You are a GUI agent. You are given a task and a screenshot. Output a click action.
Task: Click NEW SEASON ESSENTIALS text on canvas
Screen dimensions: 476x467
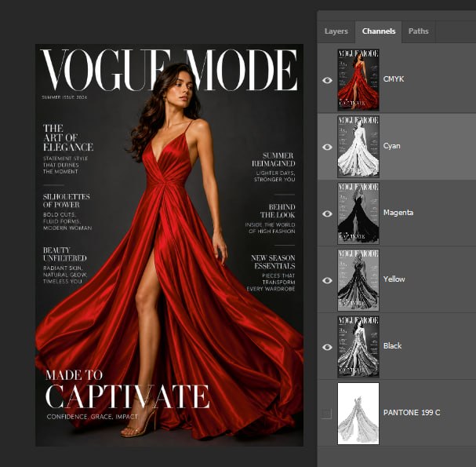pos(273,262)
